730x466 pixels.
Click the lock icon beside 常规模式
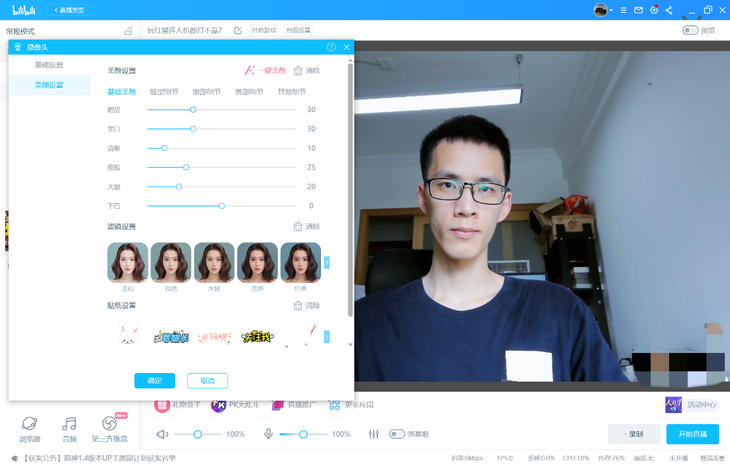click(x=127, y=31)
